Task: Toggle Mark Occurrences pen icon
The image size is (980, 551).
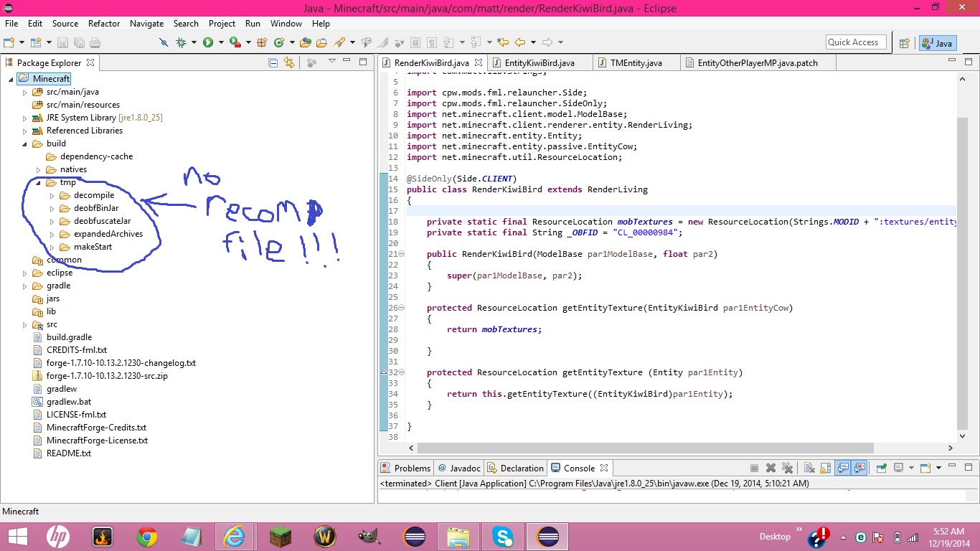Action: pos(382,42)
